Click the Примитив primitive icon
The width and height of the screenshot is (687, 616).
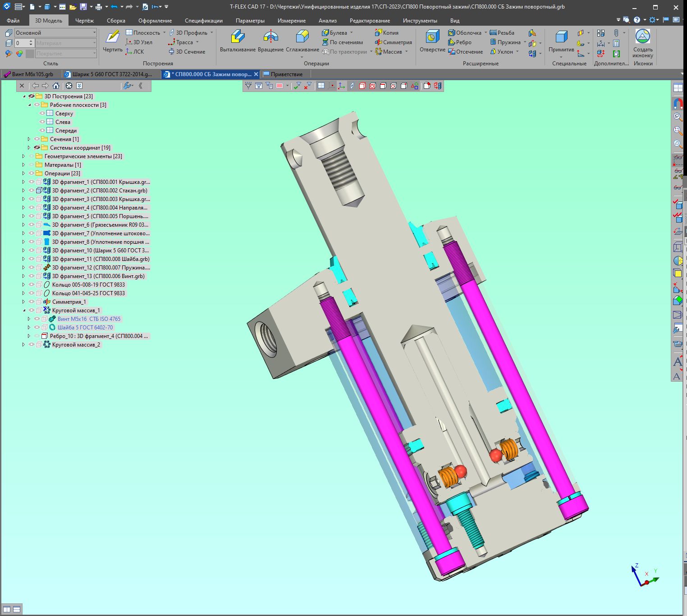pos(561,41)
